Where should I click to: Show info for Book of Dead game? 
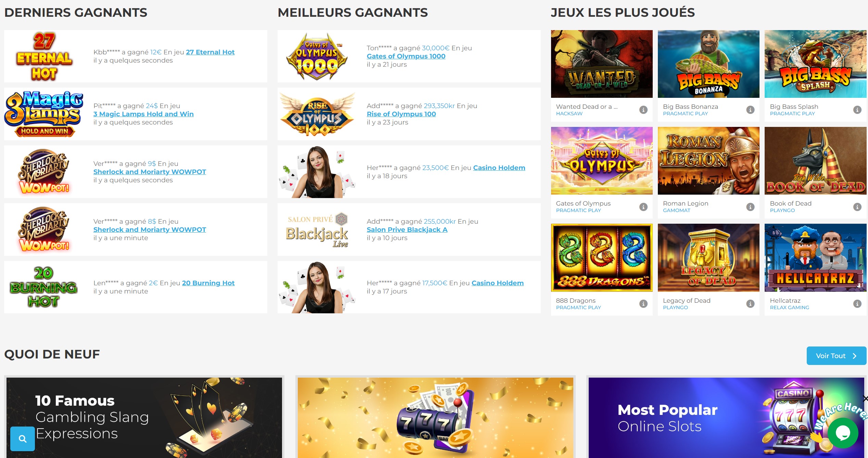coord(857,207)
